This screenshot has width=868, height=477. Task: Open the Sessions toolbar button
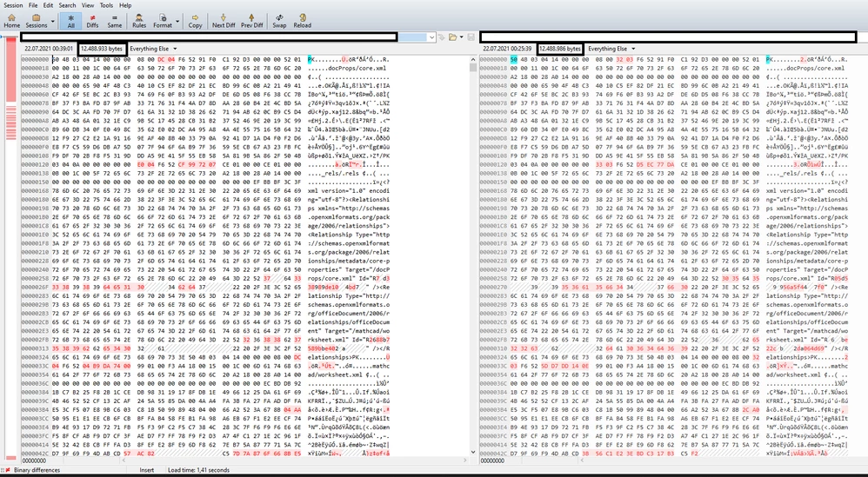tap(37, 21)
